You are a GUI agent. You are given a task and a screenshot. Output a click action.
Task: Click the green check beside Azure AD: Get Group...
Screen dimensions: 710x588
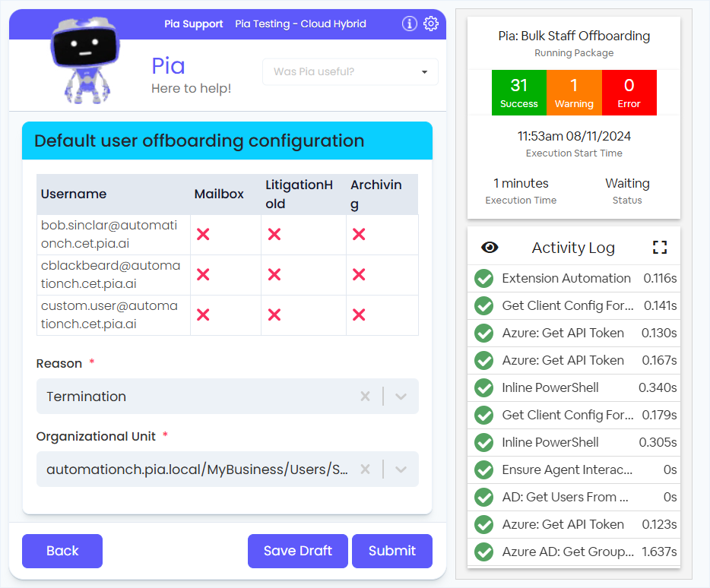tap(484, 552)
